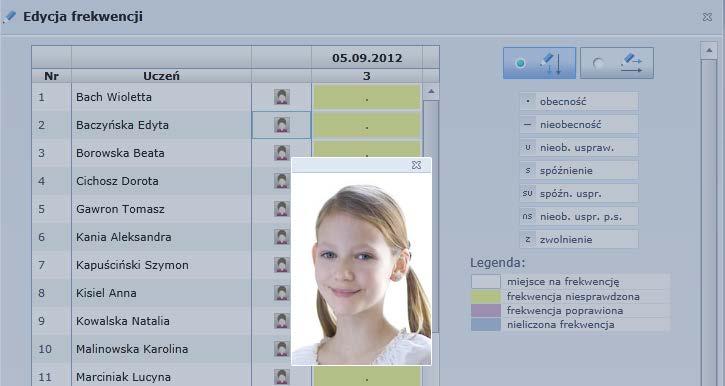The image size is (725, 386).
Task: Click photo icon in Borowska Beata row
Action: pos(282,153)
